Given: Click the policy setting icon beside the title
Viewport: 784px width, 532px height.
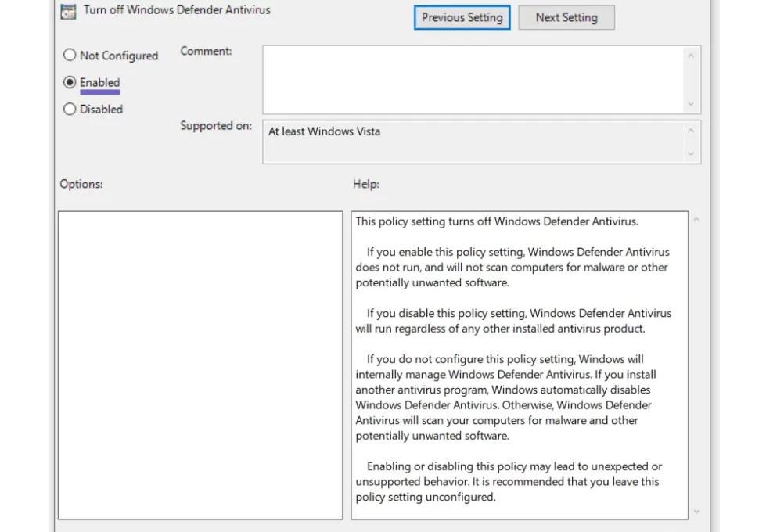Looking at the screenshot, I should click(x=68, y=11).
